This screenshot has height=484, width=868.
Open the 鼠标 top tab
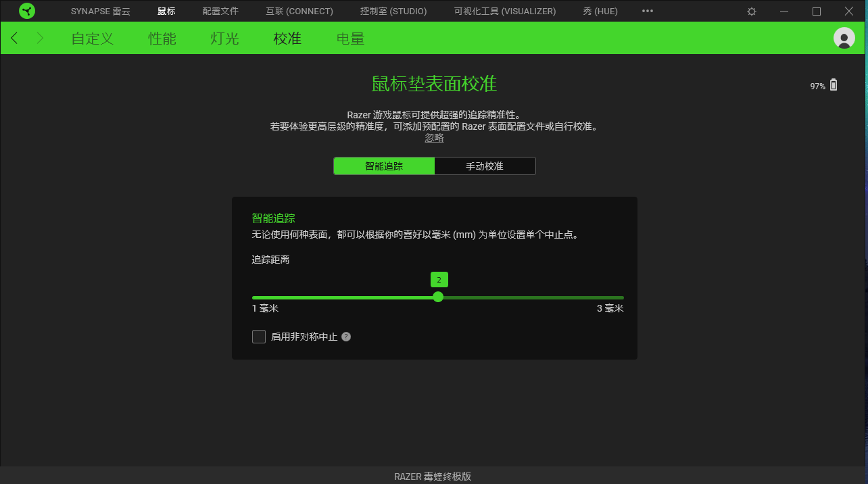point(166,11)
